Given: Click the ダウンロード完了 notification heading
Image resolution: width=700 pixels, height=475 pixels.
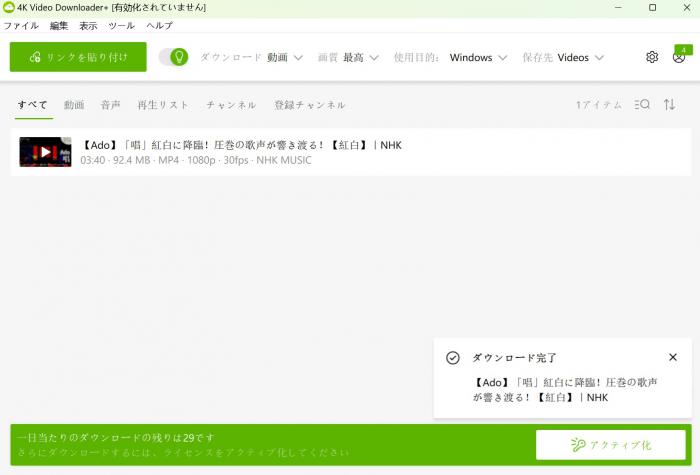Looking at the screenshot, I should pos(514,358).
